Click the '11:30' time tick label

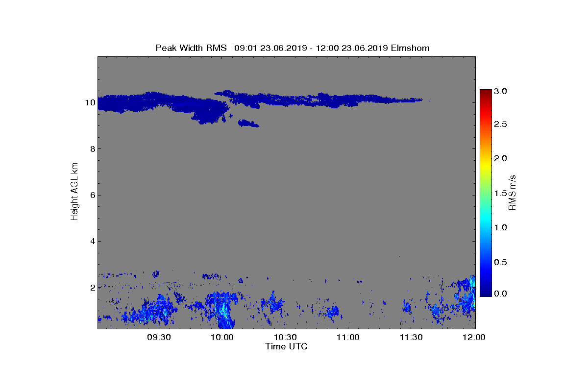[x=412, y=337]
